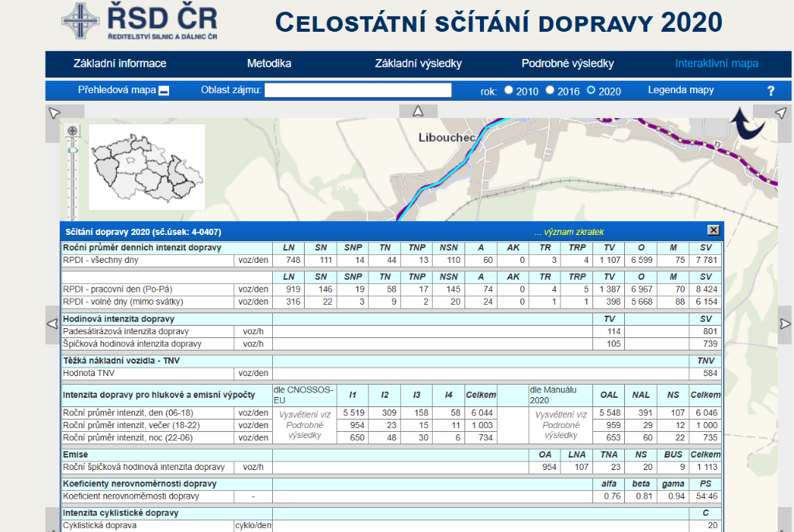This screenshot has height=532, width=794.
Task: Open the Legenda mapy panel
Action: 680,89
